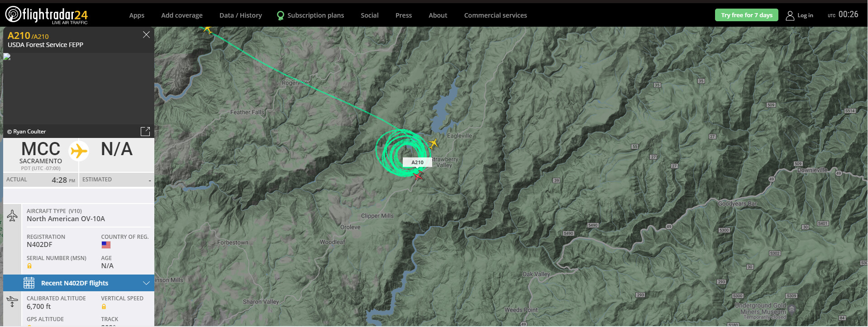868x327 pixels.
Task: Click the aircraft photo thumbnail
Action: pyautogui.click(x=79, y=89)
